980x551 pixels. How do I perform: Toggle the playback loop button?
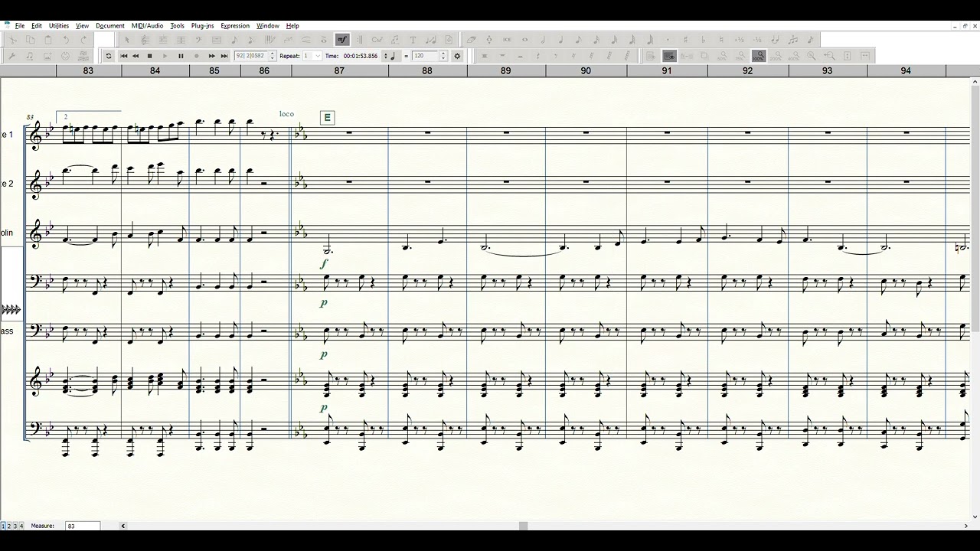pyautogui.click(x=109, y=56)
